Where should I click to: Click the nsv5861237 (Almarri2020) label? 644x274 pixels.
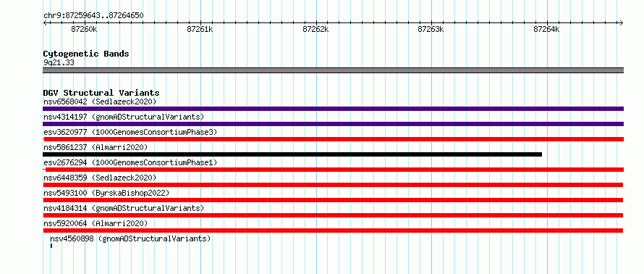point(96,147)
